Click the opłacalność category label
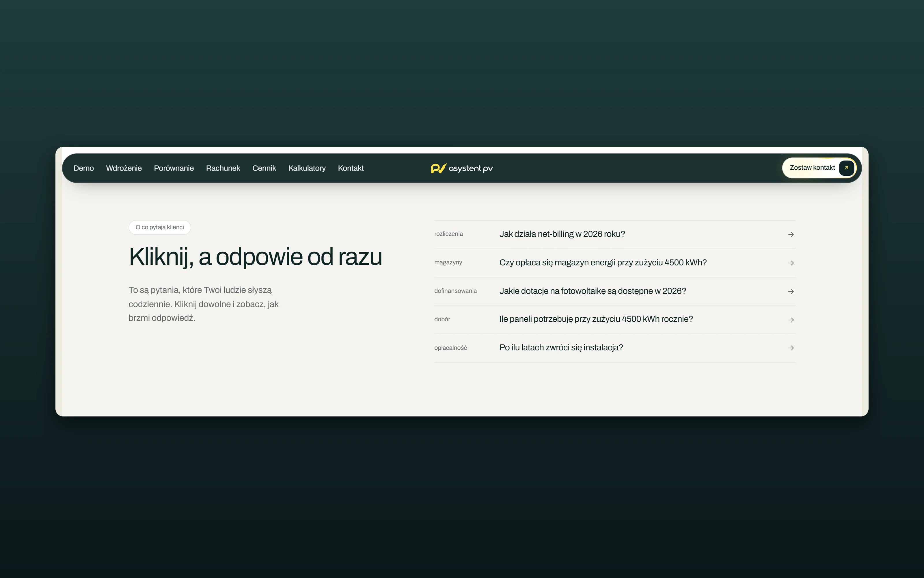This screenshot has width=924, height=578. click(450, 348)
